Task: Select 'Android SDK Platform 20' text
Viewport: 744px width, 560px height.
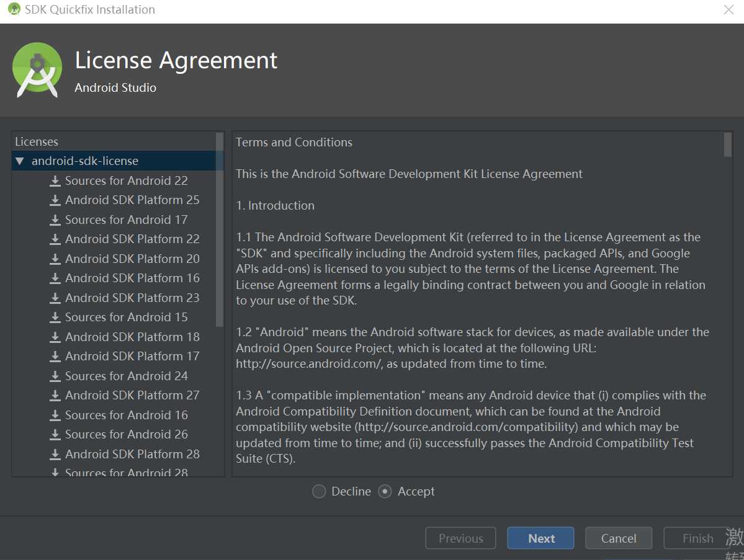Action: tap(132, 259)
